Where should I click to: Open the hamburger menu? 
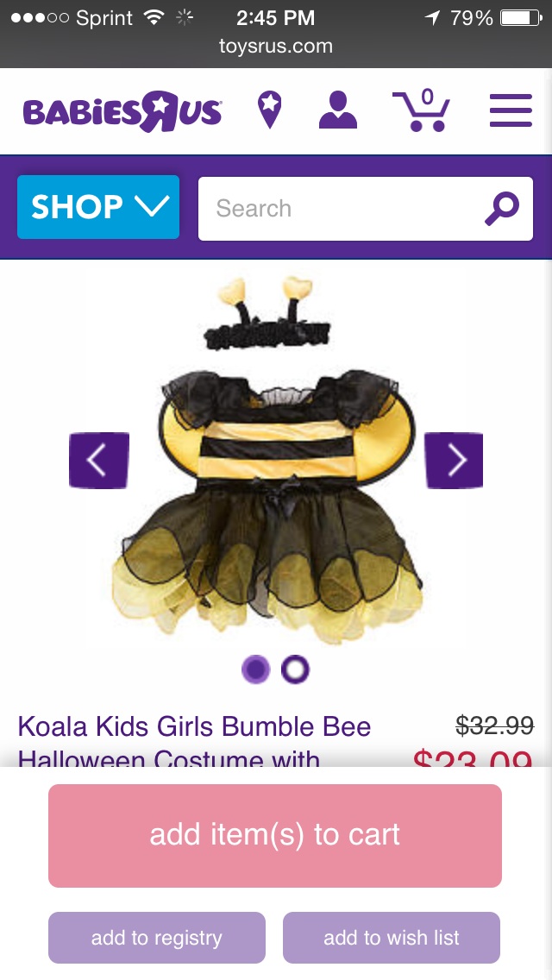coord(511,110)
